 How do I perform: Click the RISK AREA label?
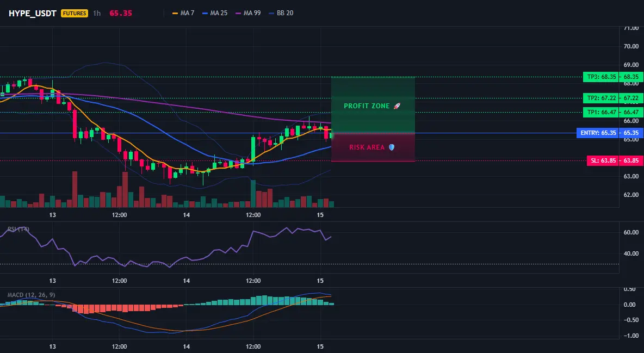[367, 147]
